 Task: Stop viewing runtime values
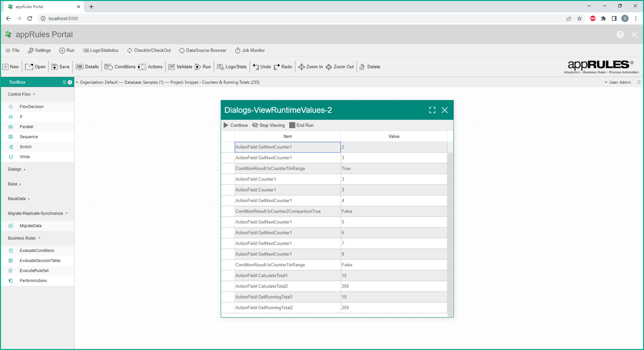tap(269, 125)
